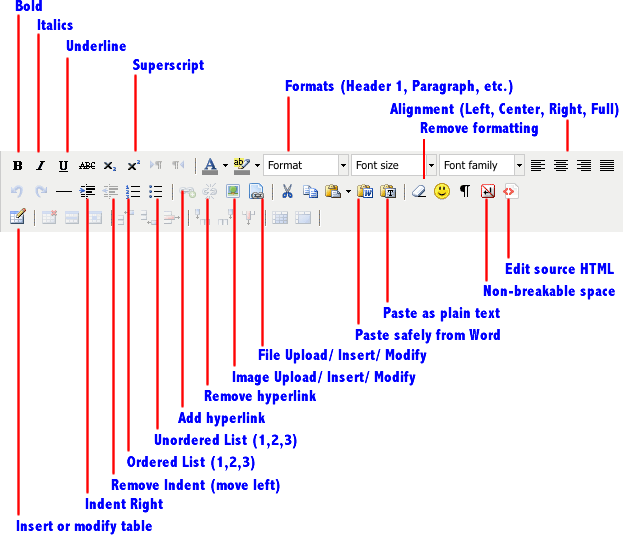Image resolution: width=623 pixels, height=535 pixels.
Task: Click the Paste as plain text icon
Action: click(388, 191)
